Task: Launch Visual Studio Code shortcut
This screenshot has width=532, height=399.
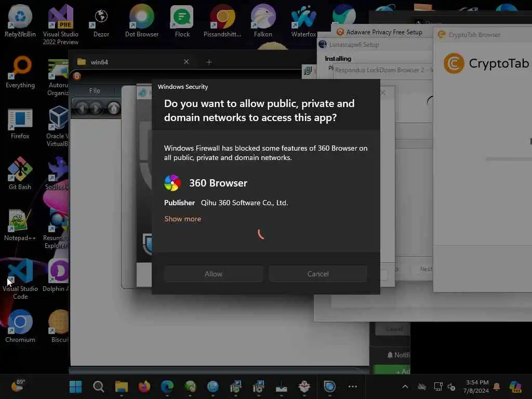Action: pyautogui.click(x=20, y=279)
